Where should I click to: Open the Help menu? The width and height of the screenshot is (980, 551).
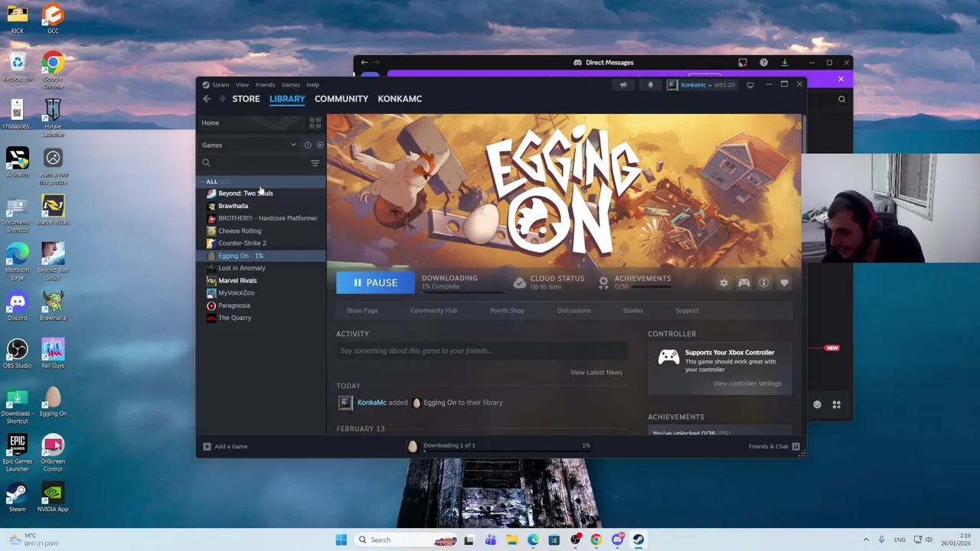click(x=312, y=85)
